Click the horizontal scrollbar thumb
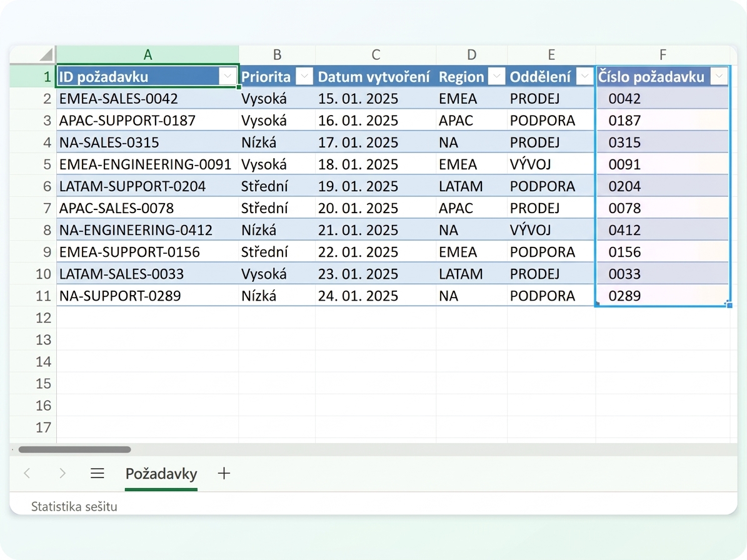This screenshot has height=560, width=747. click(x=74, y=449)
